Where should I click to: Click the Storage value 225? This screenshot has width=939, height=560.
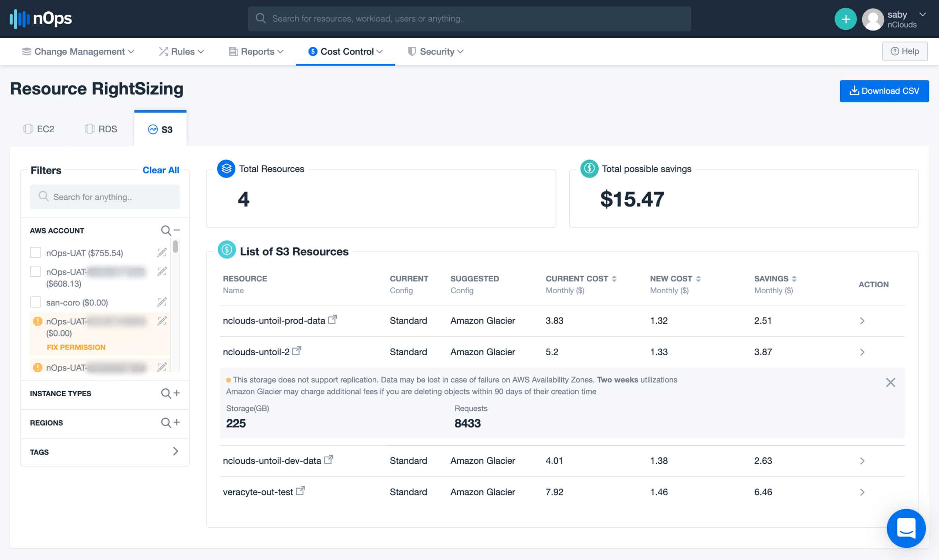click(236, 423)
